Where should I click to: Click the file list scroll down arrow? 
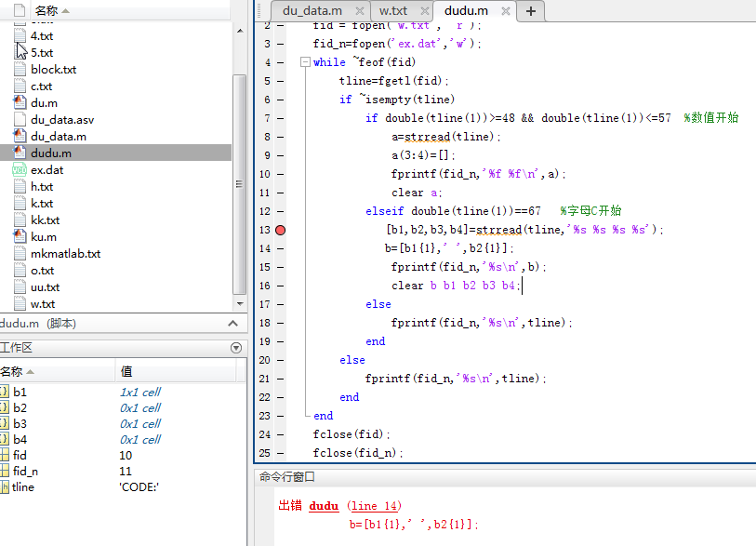pyautogui.click(x=240, y=303)
